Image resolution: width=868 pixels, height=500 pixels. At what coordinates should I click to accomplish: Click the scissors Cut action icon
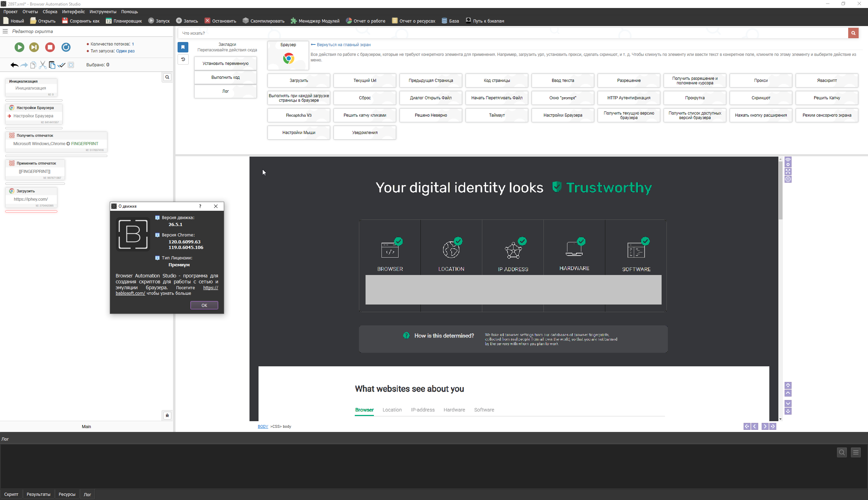(43, 65)
